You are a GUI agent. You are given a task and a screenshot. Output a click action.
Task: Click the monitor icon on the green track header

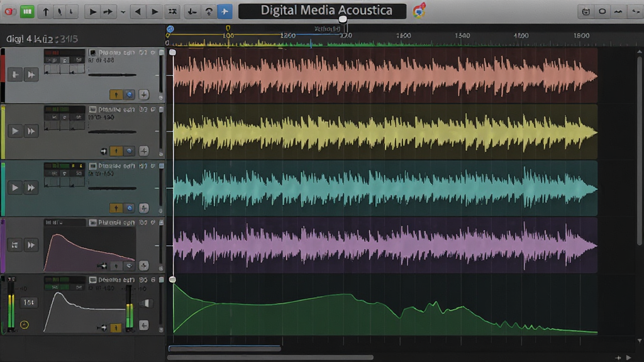coord(92,280)
